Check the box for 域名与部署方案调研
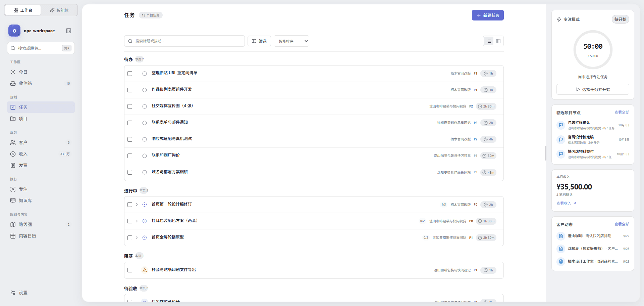Viewport: 644px width, 306px height. [130, 172]
